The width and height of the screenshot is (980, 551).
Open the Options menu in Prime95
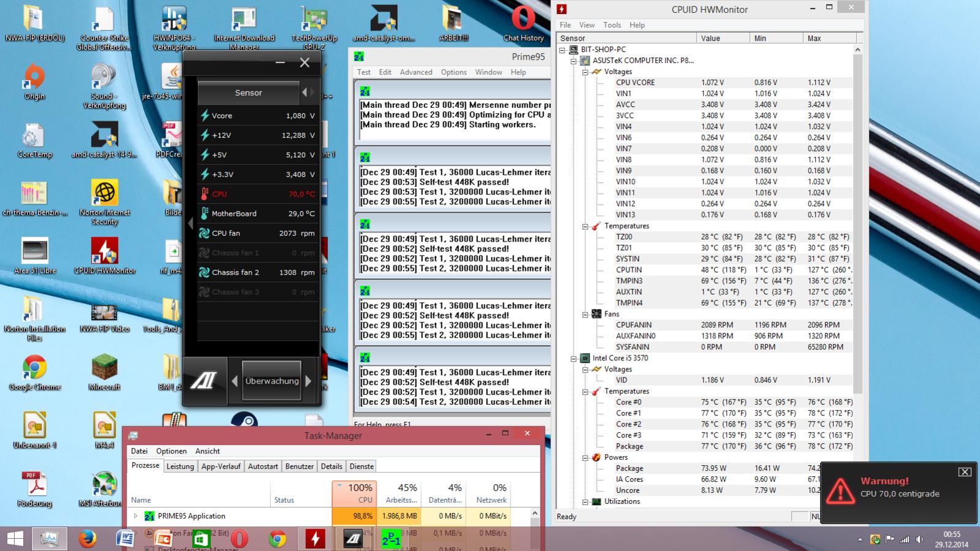click(x=454, y=72)
